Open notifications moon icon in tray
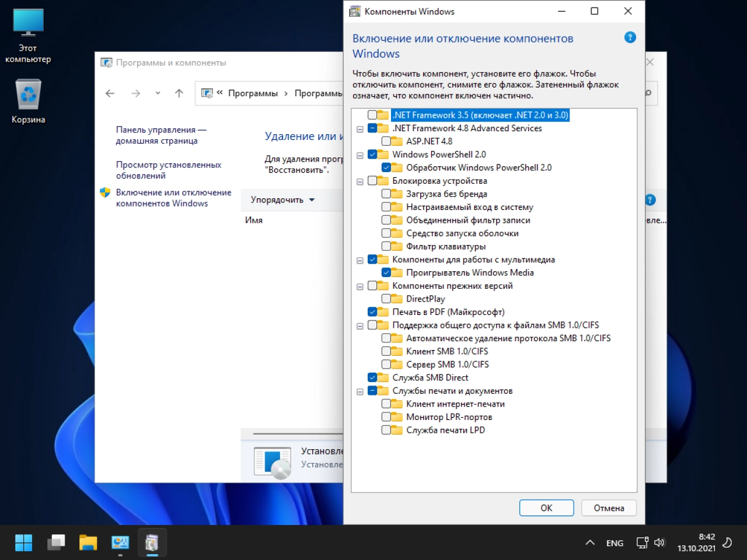Image resolution: width=747 pixels, height=560 pixels. point(727,542)
